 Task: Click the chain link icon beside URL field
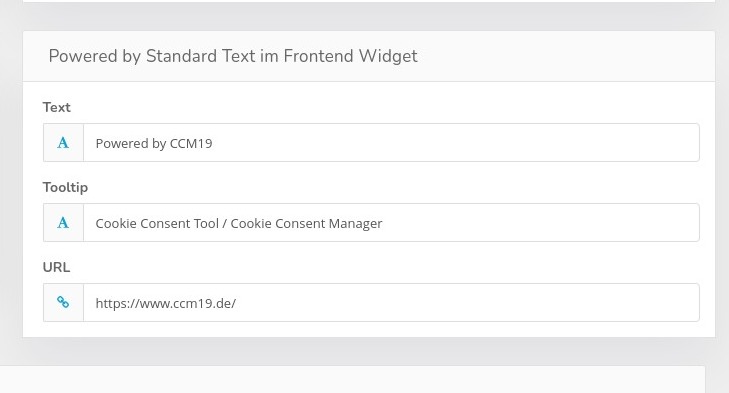tap(63, 302)
